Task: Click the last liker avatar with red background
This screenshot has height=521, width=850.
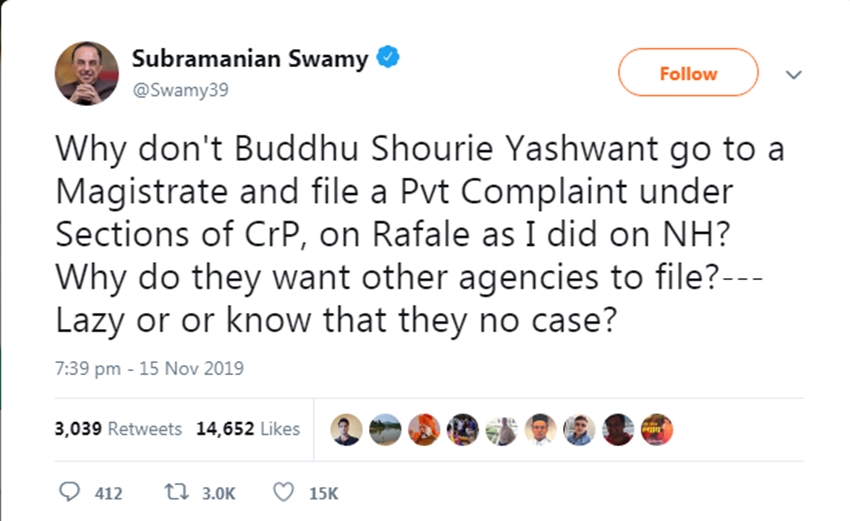Action: 657,430
